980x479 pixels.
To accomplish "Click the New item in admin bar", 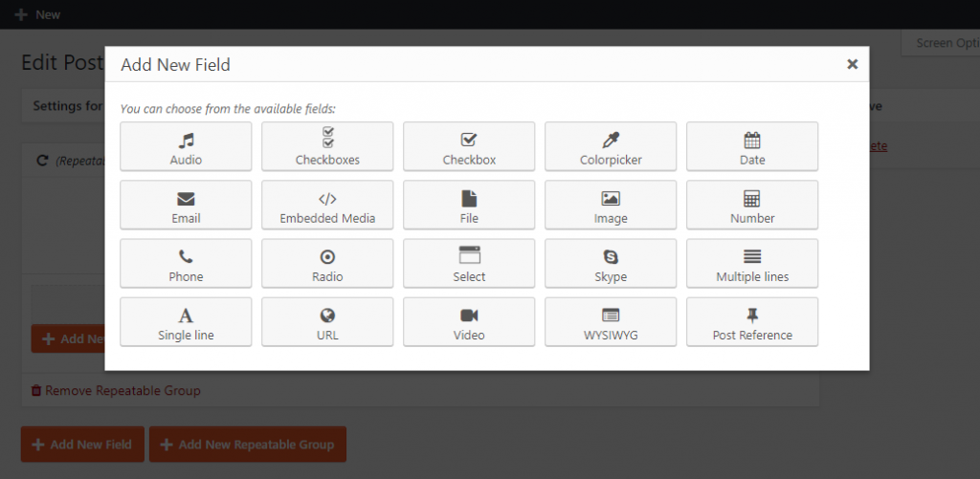I will pos(38,14).
